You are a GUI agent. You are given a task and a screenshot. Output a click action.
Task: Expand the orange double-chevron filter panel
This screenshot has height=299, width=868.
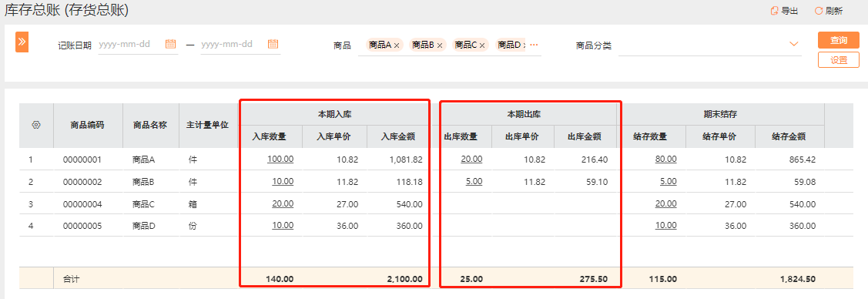click(22, 42)
